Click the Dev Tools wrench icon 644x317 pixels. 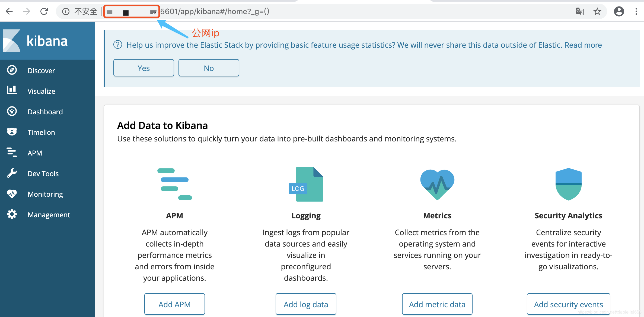pos(11,173)
